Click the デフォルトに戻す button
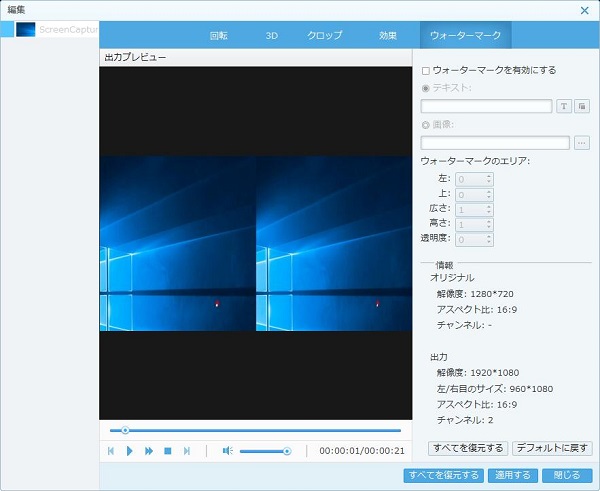Screen dimensions: 600x491 coord(552,448)
